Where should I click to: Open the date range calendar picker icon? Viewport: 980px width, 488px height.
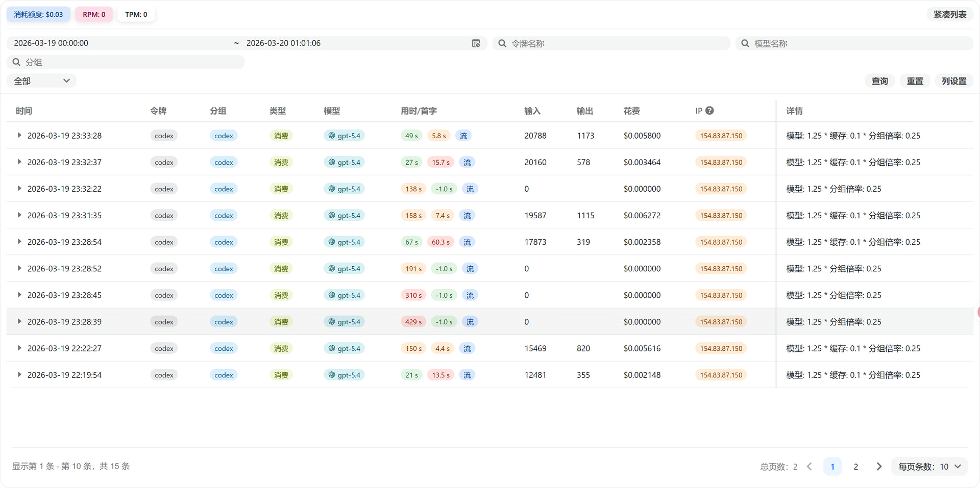pos(476,43)
